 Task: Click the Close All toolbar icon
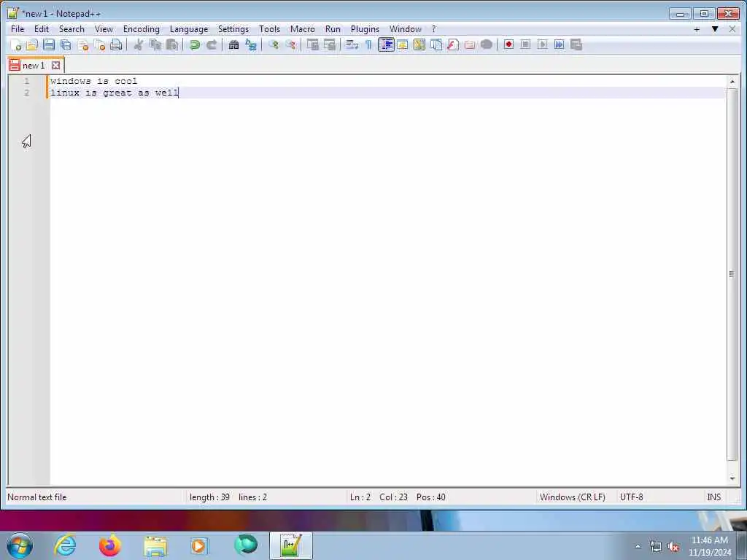tap(99, 45)
